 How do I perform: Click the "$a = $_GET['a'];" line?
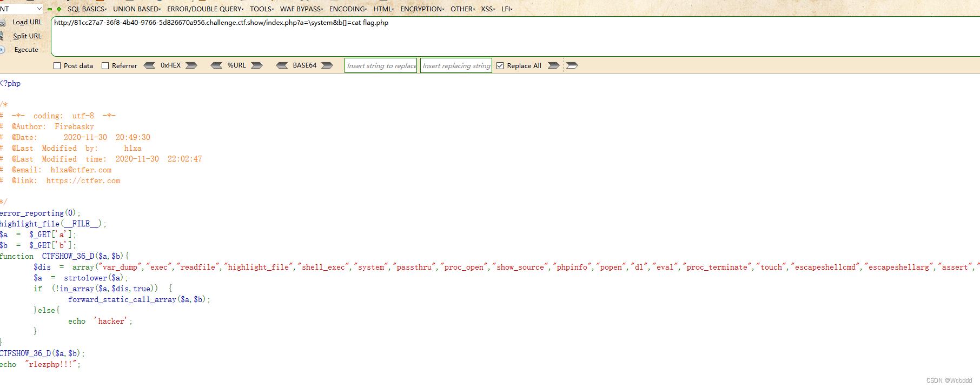[x=38, y=235]
